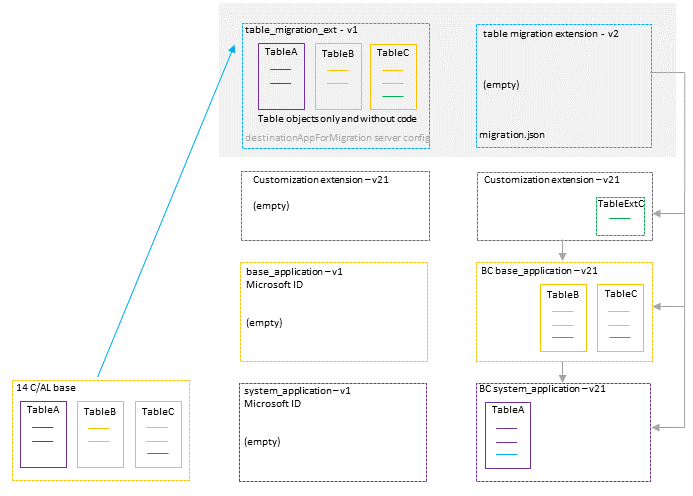Viewport: 693px width, 496px height.
Task: Select TableC in BC base_application v21
Action: 621,318
